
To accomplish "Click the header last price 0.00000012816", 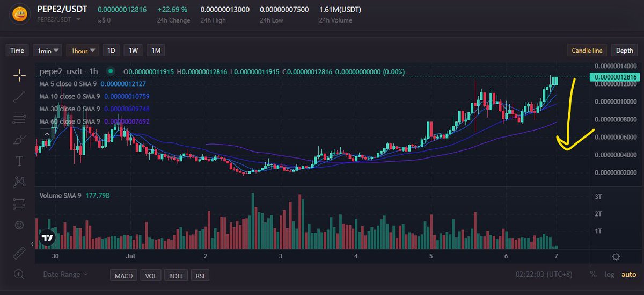I will [122, 10].
